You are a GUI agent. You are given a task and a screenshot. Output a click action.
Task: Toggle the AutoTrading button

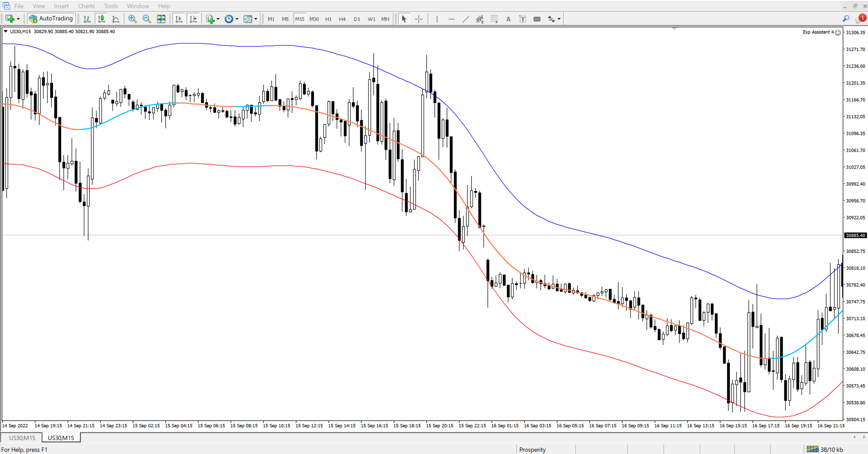pos(51,19)
